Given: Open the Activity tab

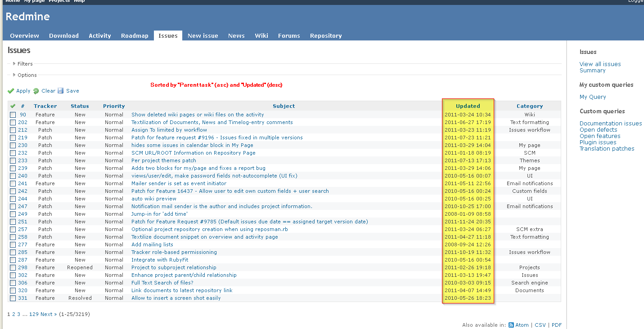Looking at the screenshot, I should click(x=100, y=36).
